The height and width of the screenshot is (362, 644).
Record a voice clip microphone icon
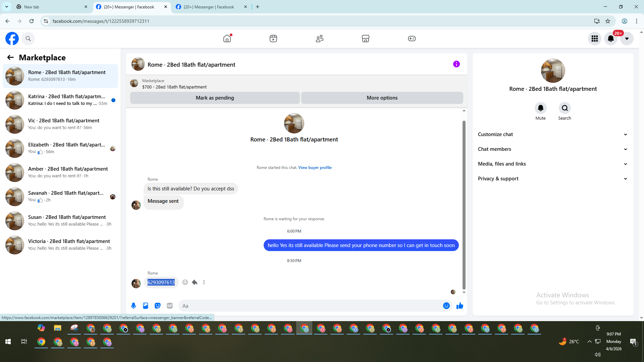coord(133,306)
